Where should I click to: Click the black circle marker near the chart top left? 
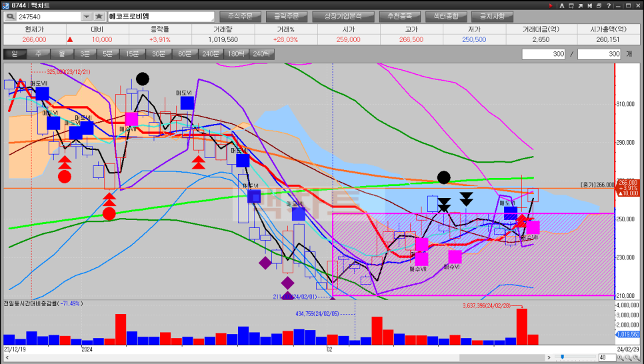click(x=143, y=79)
